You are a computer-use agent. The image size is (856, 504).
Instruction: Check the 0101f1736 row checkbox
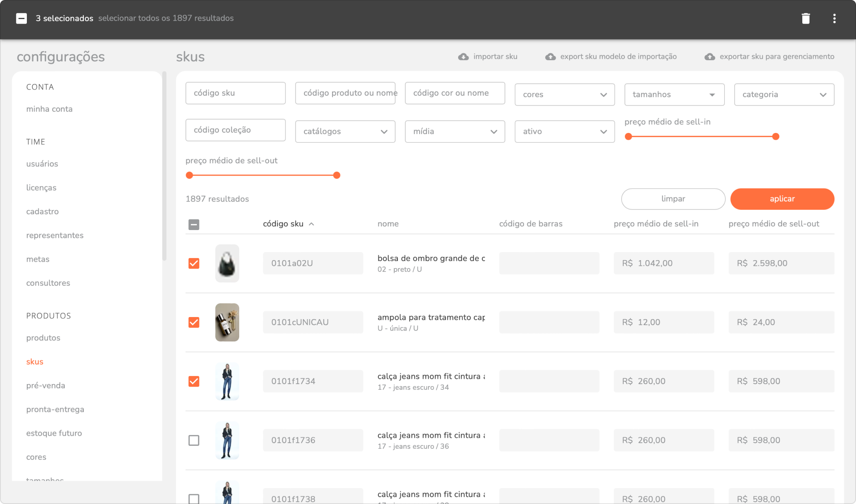(x=194, y=440)
